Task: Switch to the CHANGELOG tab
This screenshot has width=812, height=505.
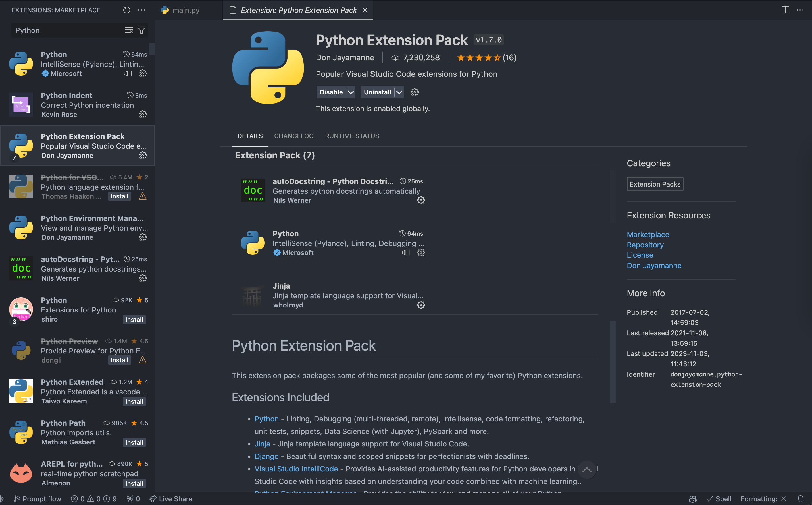Action: click(294, 136)
